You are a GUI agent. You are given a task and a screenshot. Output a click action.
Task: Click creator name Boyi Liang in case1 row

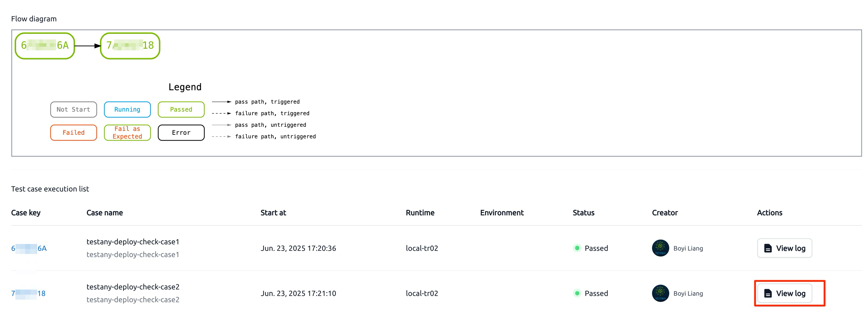[x=688, y=248]
